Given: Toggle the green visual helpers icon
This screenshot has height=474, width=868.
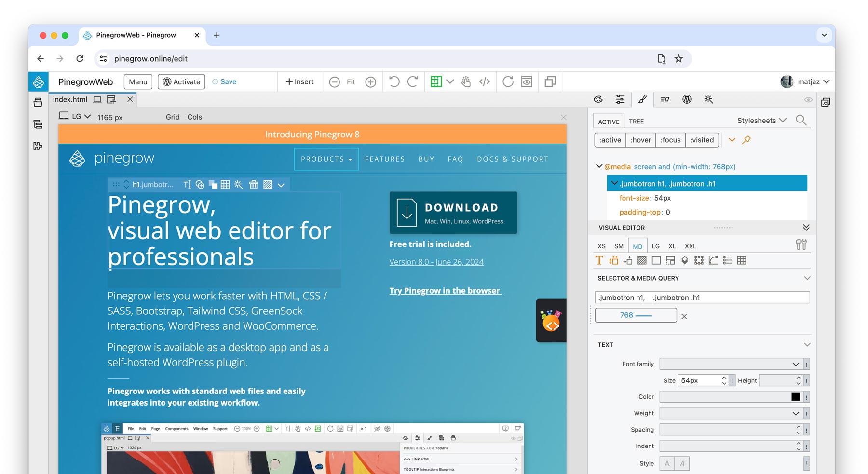Looking at the screenshot, I should (436, 81).
